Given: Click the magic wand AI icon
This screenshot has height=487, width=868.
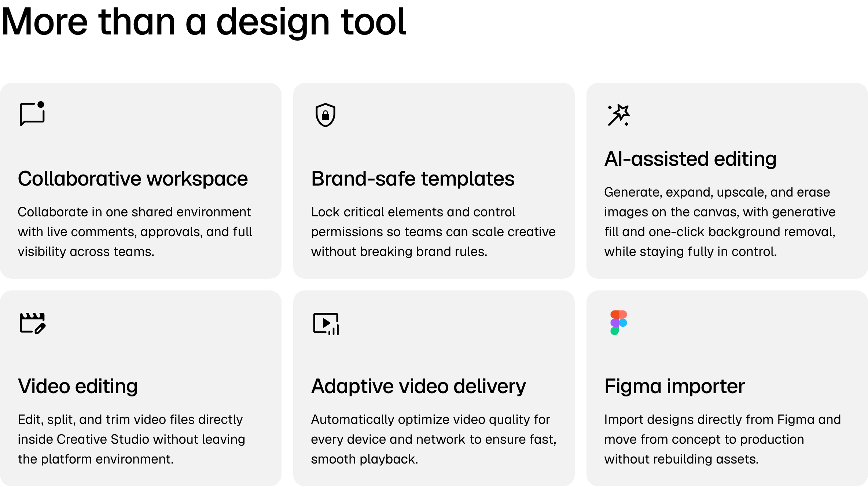Looking at the screenshot, I should point(619,115).
